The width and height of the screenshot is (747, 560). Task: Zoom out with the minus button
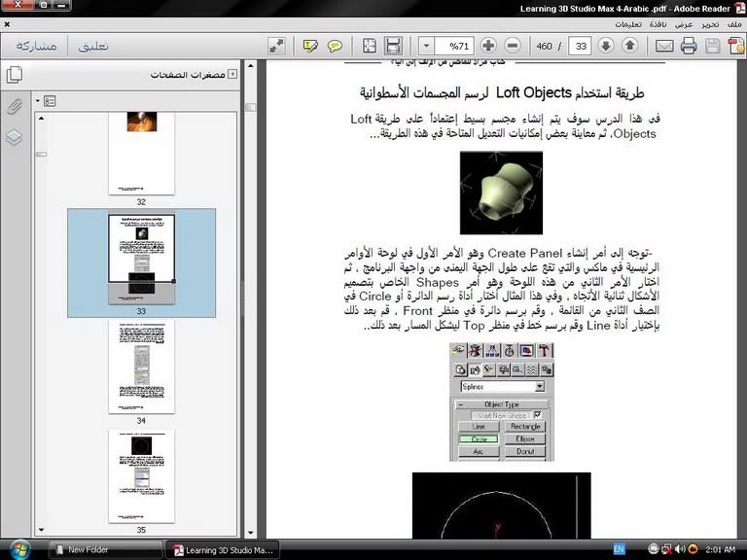point(513,46)
